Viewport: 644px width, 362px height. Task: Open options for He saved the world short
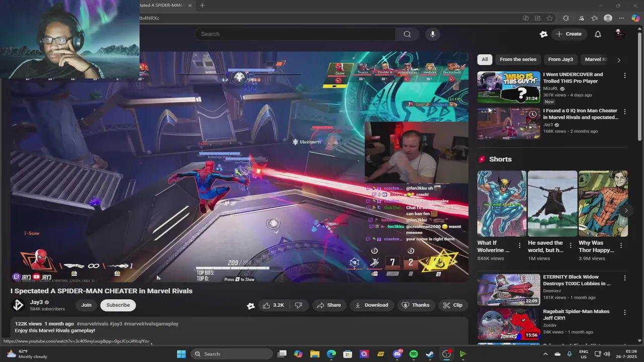tap(571, 245)
